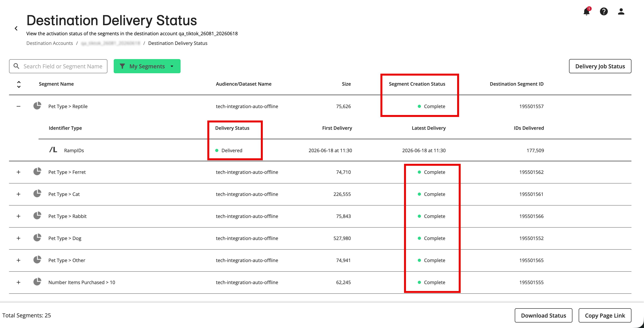
Task: Click the First Delivery sub-header
Action: [337, 128]
